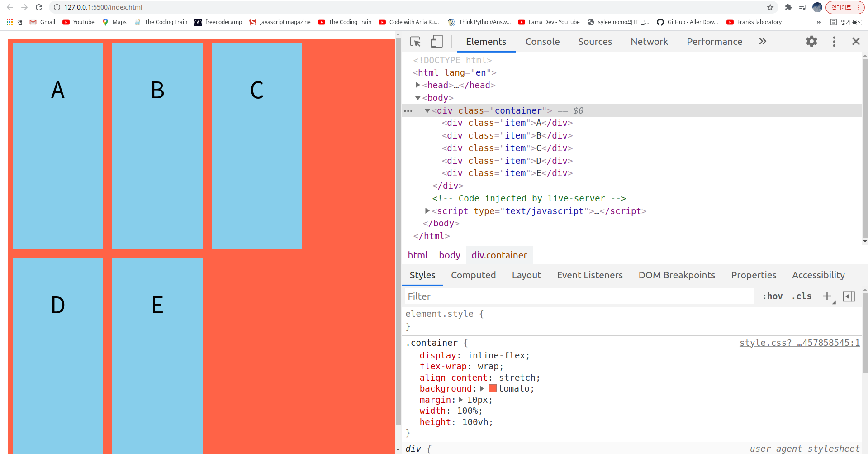Viewport: 868px width, 454px height.
Task: Open the media control playlist icon
Action: 803,7
